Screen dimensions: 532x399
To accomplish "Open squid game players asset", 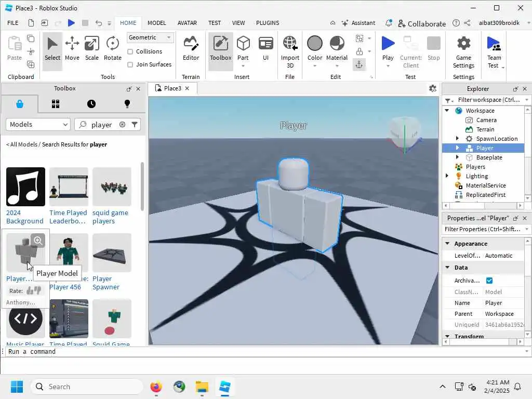I will click(x=112, y=187).
